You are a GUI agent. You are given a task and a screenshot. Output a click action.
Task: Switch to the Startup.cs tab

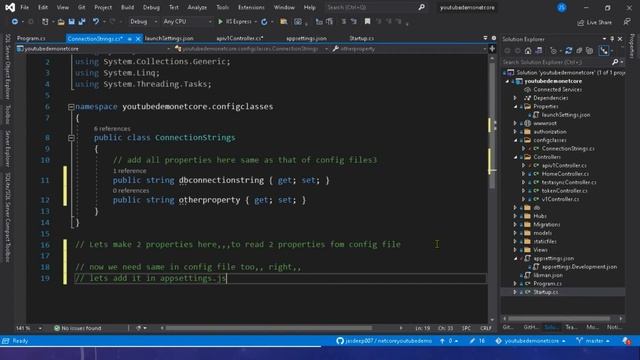click(362, 38)
